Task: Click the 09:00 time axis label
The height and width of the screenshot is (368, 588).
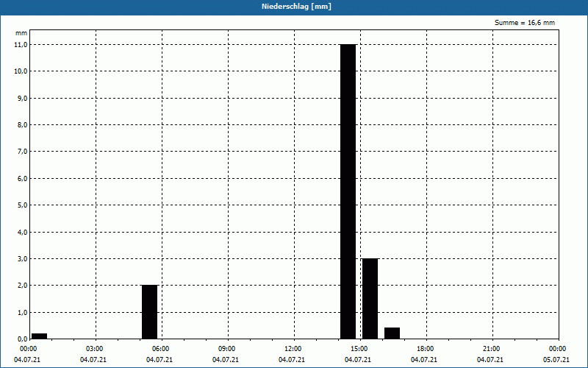Action: pyautogui.click(x=228, y=349)
